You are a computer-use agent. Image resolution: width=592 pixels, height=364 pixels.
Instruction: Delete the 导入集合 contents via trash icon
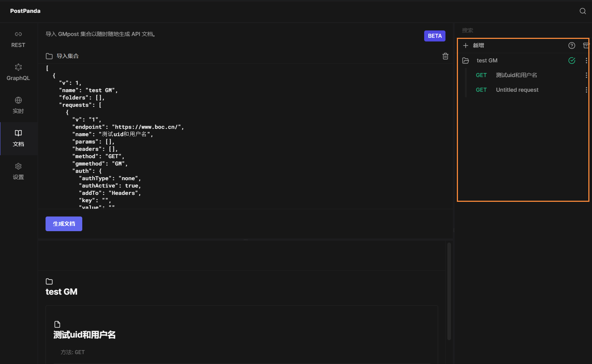point(445,56)
